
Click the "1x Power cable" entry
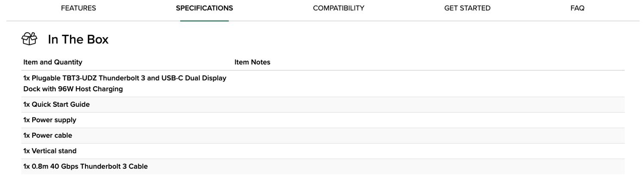coord(48,135)
